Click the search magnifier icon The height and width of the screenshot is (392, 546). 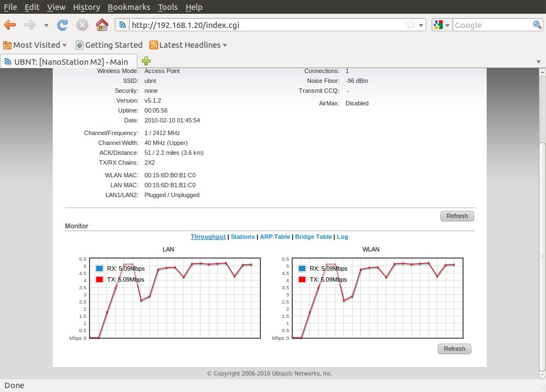pyautogui.click(x=537, y=25)
